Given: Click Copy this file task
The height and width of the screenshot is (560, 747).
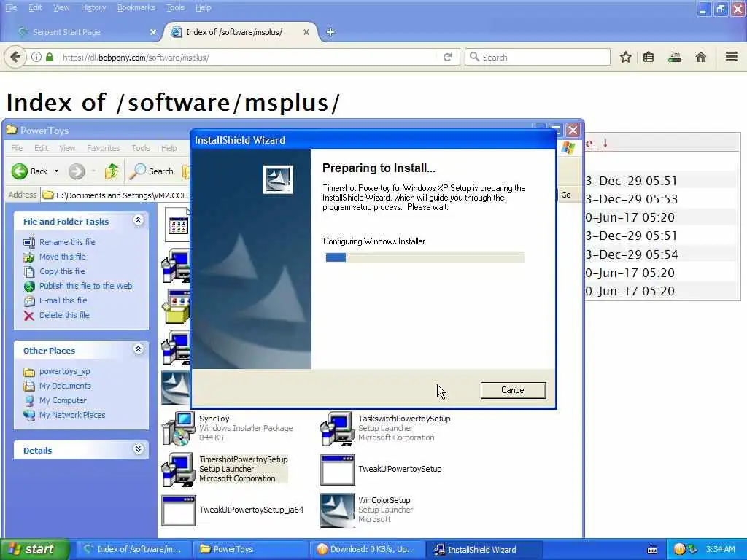Looking at the screenshot, I should pos(62,271).
